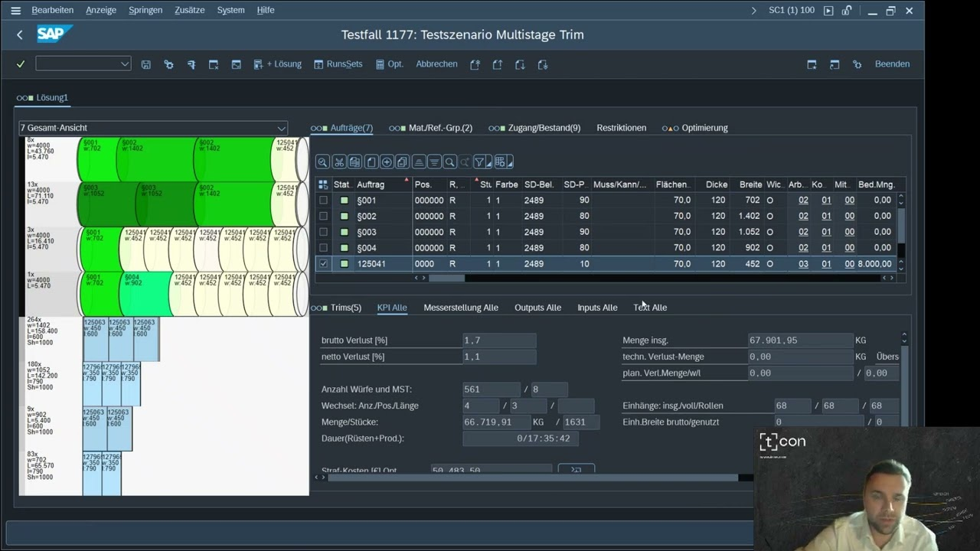Tick the checkbox for order §004
Viewport: 980px width, 551px height.
(323, 247)
